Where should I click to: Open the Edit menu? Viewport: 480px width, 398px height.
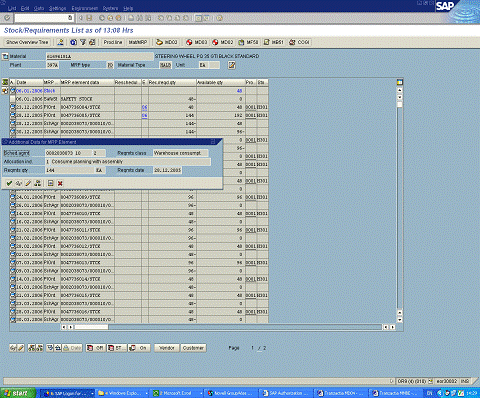click(25, 8)
